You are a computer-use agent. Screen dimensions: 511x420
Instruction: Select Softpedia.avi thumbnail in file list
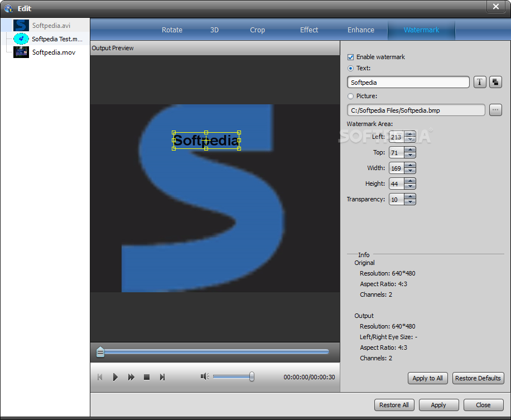[x=21, y=26]
